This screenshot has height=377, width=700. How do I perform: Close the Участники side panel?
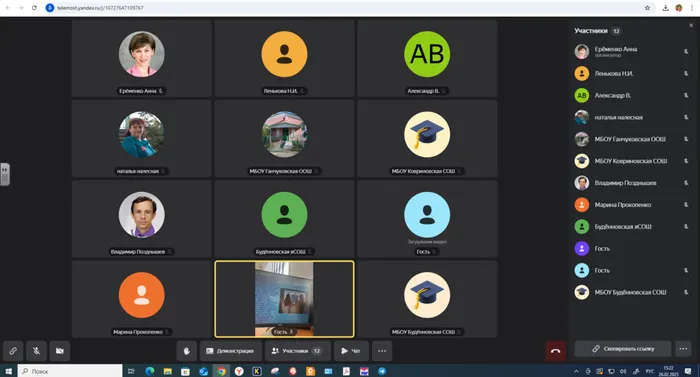click(691, 25)
